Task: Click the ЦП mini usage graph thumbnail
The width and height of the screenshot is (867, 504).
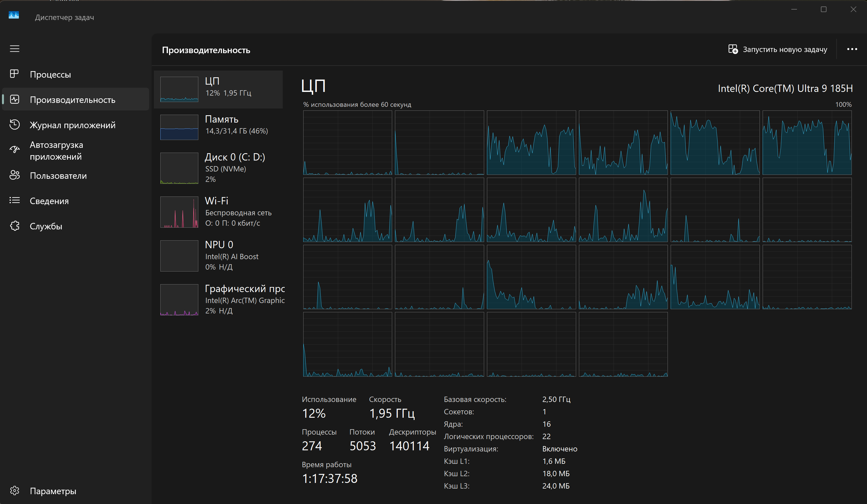Action: [x=179, y=89]
